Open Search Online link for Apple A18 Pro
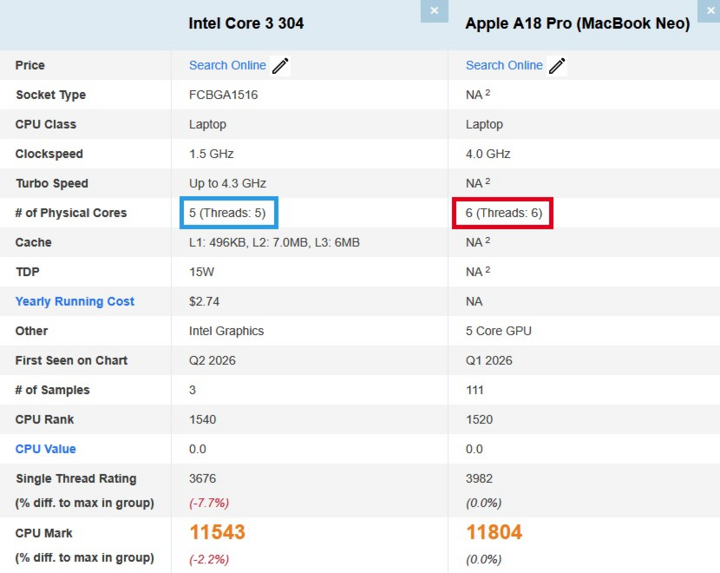 pyautogui.click(x=504, y=65)
